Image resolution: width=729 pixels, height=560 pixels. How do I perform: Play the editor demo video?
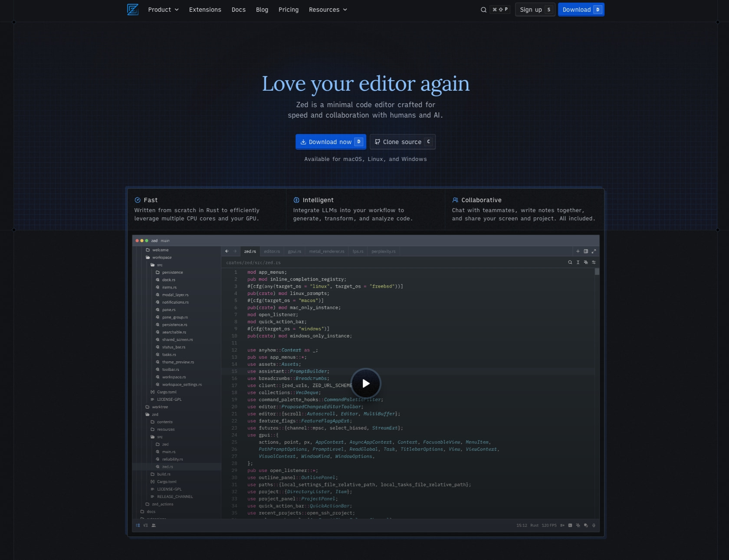pyautogui.click(x=366, y=383)
